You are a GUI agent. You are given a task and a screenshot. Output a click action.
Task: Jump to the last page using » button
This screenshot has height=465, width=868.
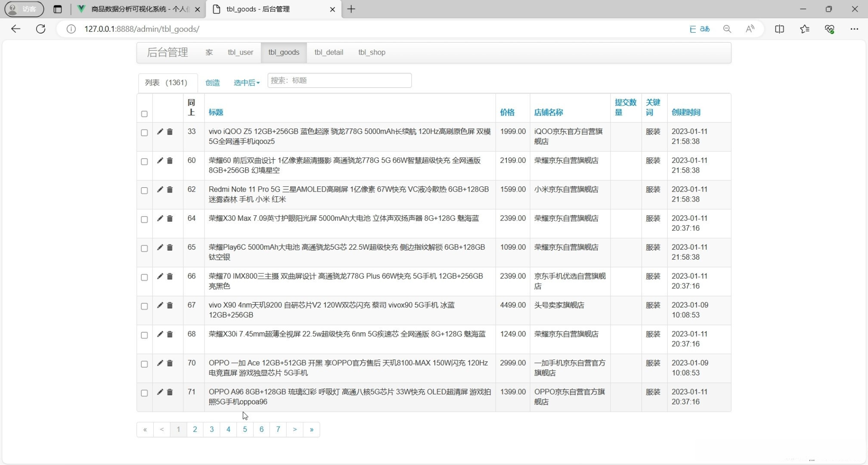click(x=311, y=429)
